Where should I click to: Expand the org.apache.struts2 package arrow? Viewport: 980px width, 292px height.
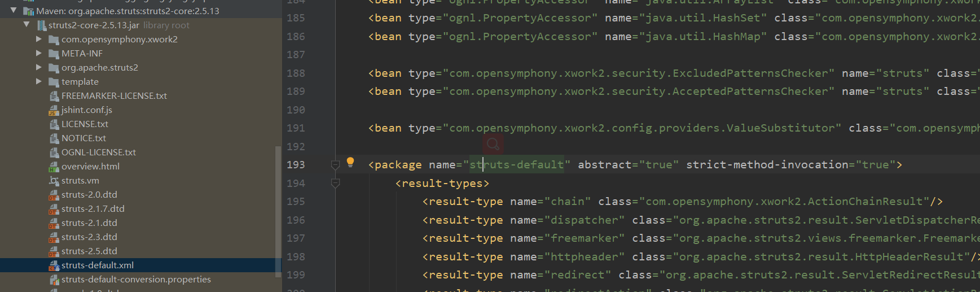(x=38, y=67)
